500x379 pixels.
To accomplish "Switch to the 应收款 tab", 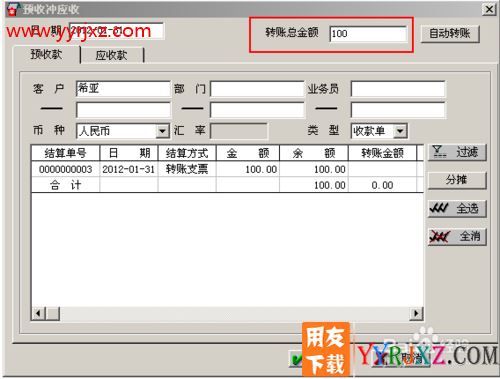I will click(x=112, y=55).
